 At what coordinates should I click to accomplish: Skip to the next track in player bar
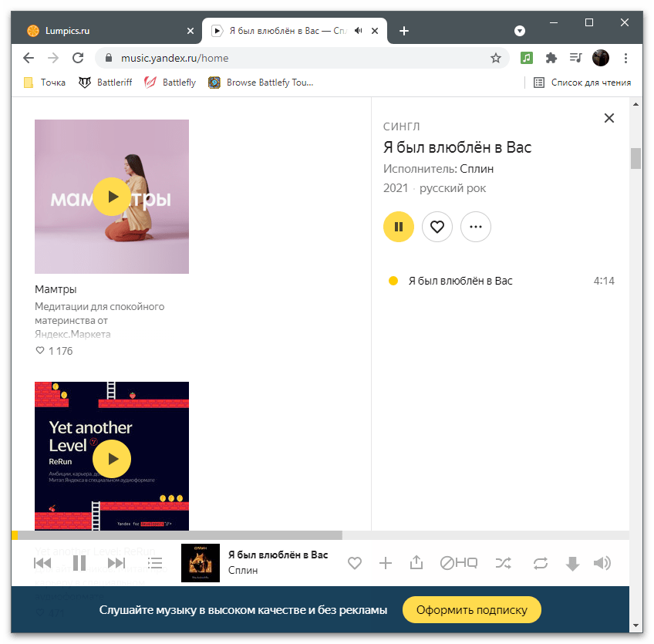116,563
